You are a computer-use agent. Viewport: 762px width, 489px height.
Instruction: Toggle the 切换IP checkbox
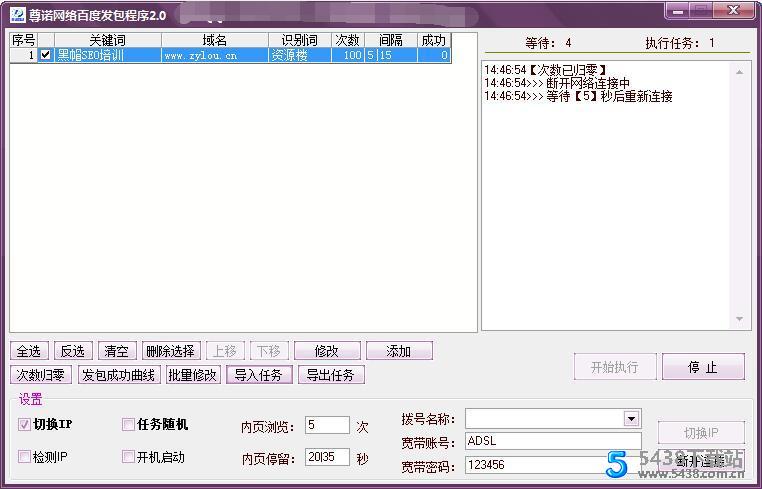pyautogui.click(x=24, y=424)
